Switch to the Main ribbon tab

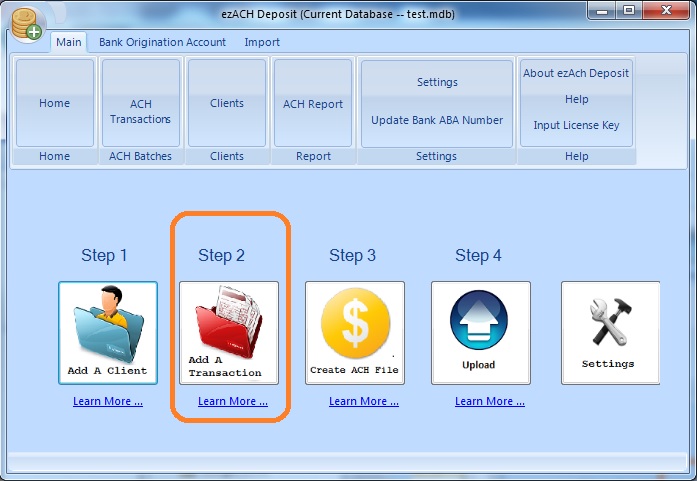click(x=69, y=43)
